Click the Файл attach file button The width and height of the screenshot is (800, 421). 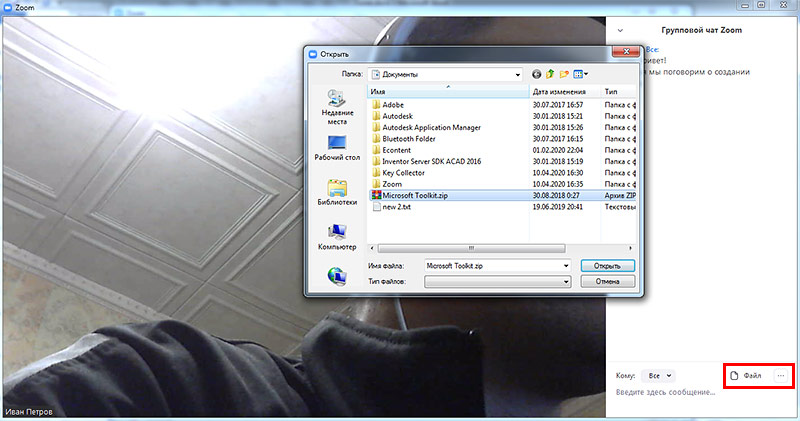[x=746, y=375]
